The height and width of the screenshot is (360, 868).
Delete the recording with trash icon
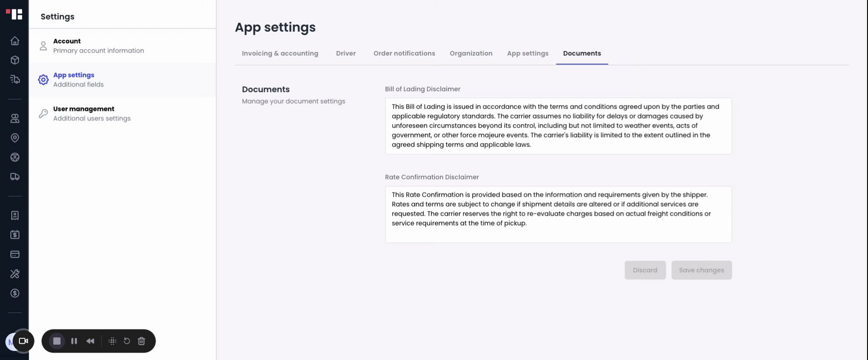tap(141, 341)
